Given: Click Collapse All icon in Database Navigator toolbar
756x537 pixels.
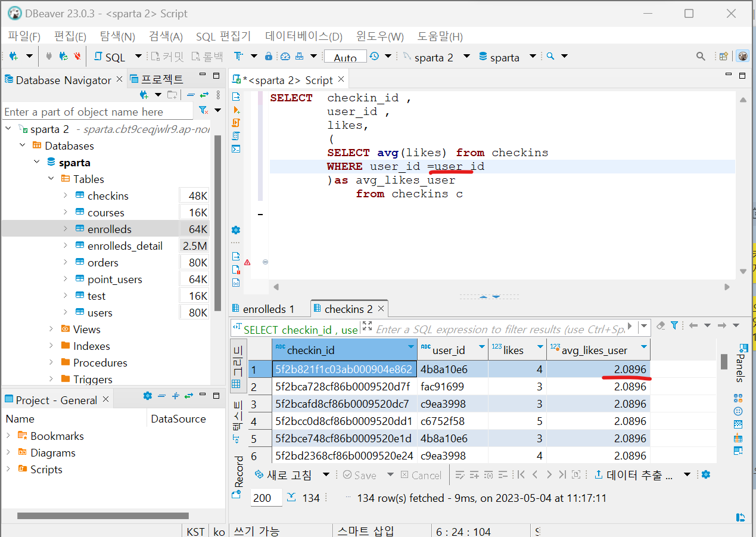Looking at the screenshot, I should pyautogui.click(x=191, y=95).
